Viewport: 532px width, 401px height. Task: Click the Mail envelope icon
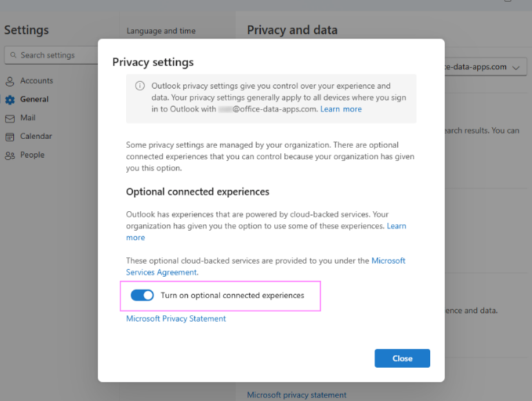tap(10, 119)
